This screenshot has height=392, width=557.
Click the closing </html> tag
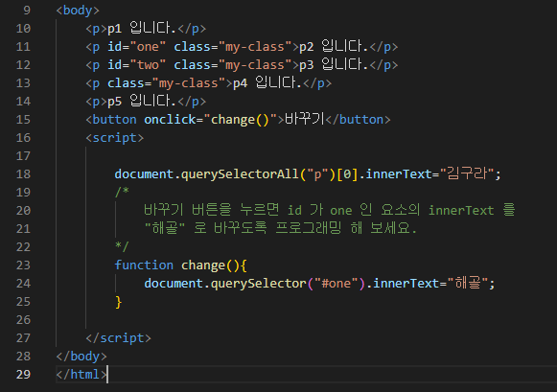[x=81, y=375]
